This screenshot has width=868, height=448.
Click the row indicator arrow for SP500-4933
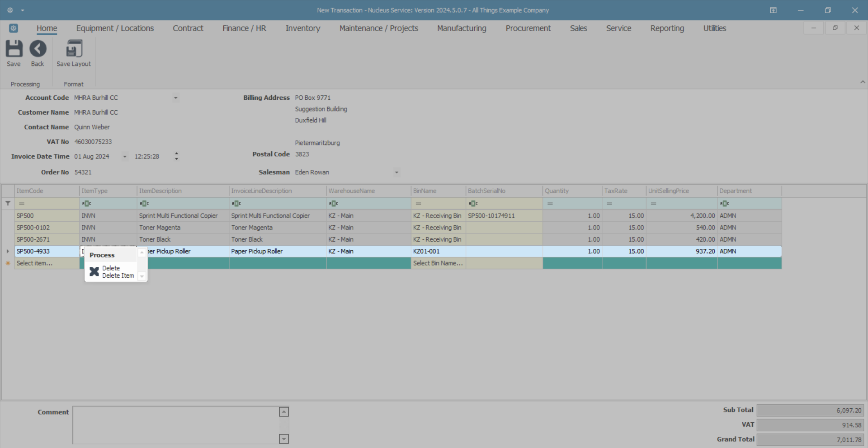click(8, 251)
